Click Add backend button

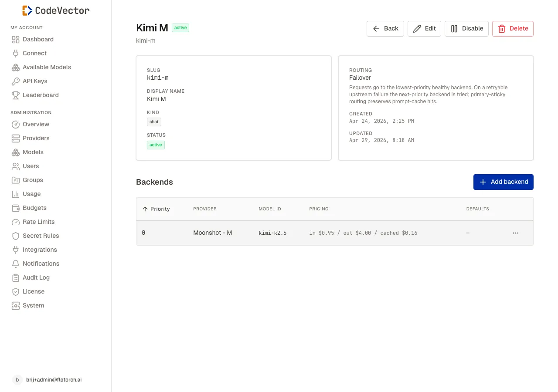[504, 182]
